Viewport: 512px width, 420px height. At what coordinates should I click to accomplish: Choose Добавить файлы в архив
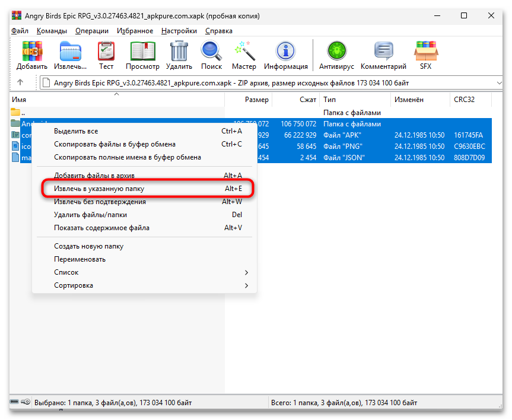pyautogui.click(x=144, y=176)
